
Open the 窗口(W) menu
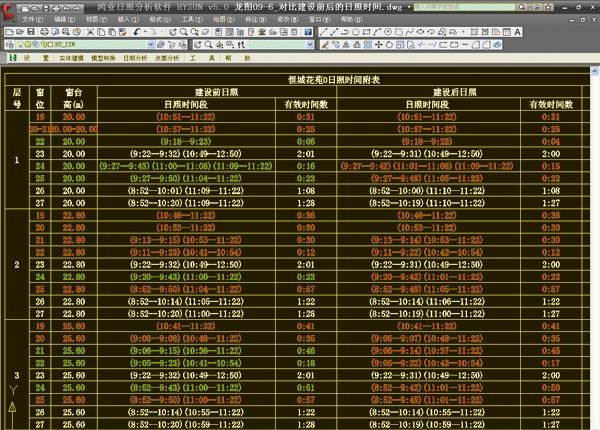pyautogui.click(x=320, y=19)
